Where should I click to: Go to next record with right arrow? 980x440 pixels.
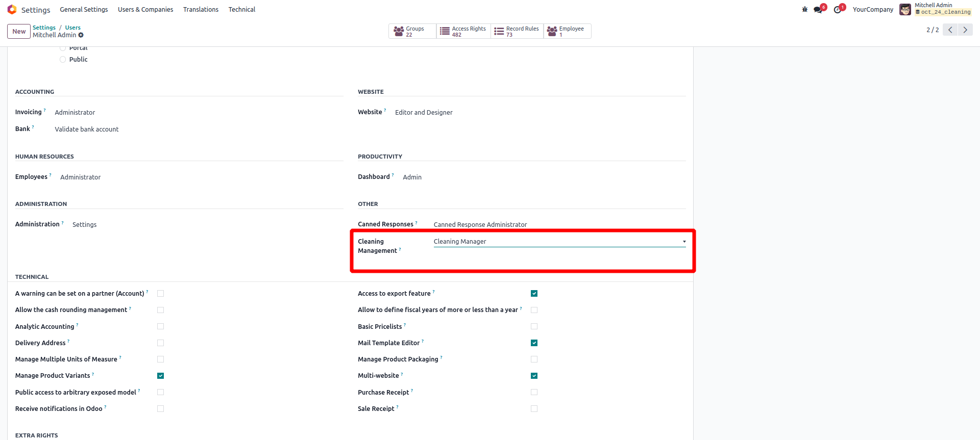[965, 30]
